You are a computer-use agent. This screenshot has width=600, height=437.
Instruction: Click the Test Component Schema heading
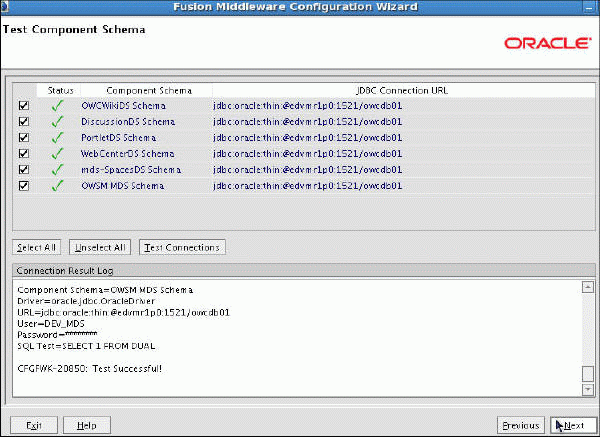coord(74,29)
